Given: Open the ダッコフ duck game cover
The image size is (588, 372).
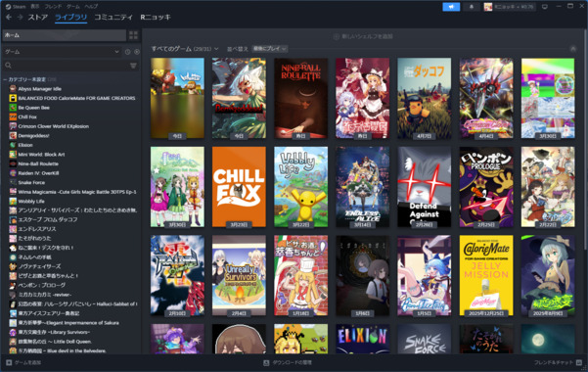Looking at the screenshot, I should click(425, 98).
